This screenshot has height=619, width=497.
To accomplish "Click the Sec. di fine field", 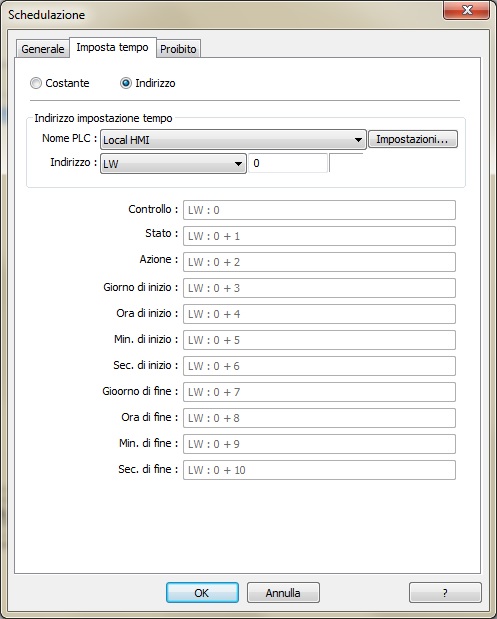I will 319,470.
